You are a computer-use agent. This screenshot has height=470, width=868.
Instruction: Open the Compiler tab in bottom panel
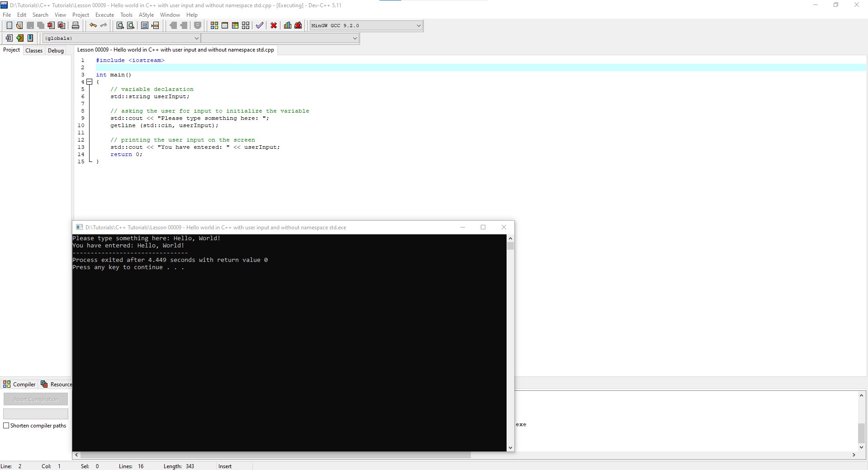click(19, 385)
